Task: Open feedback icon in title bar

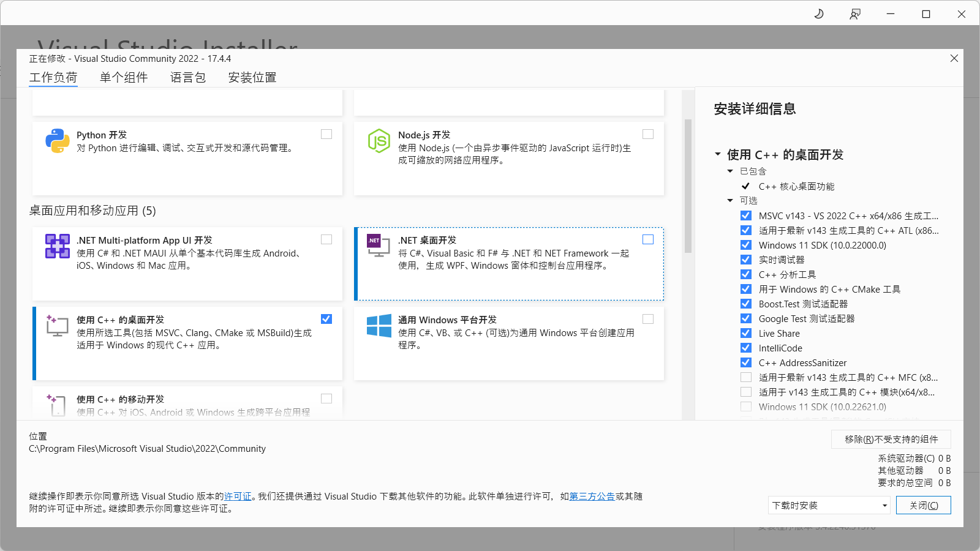Action: tap(854, 13)
